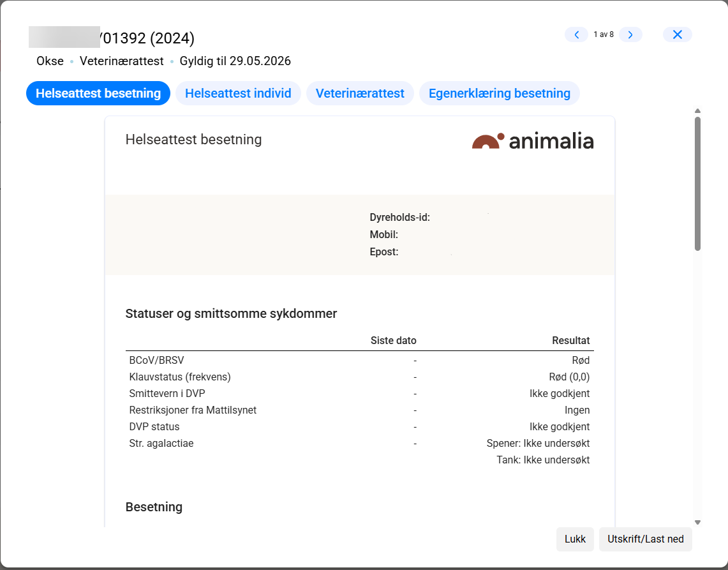728x570 pixels.
Task: Open the Egenerklæring besetning tab
Action: pos(500,93)
